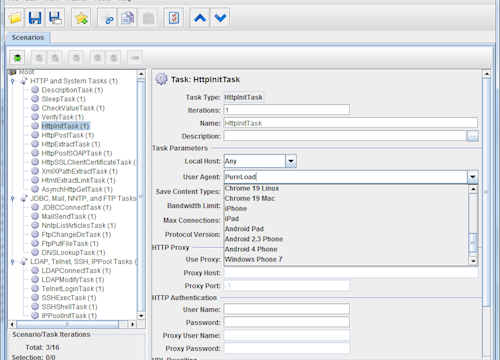
Task: Focus the User Name field
Action: tap(287, 309)
